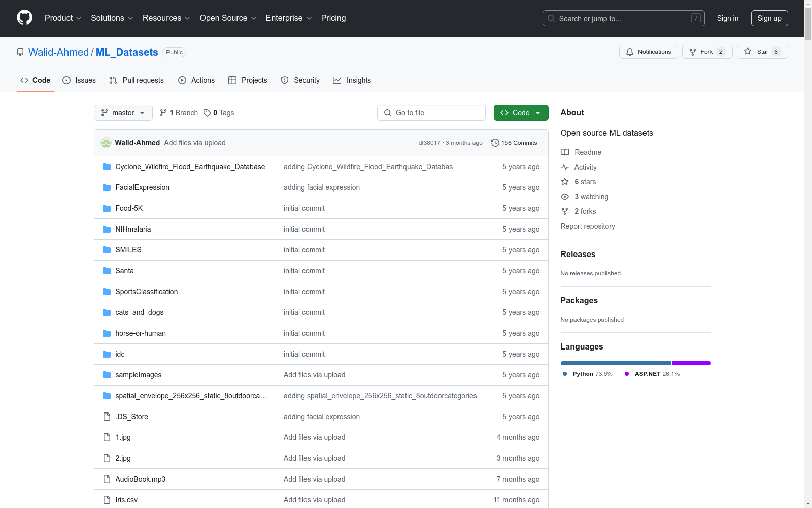
Task: Open the Projects tab
Action: pos(248,80)
